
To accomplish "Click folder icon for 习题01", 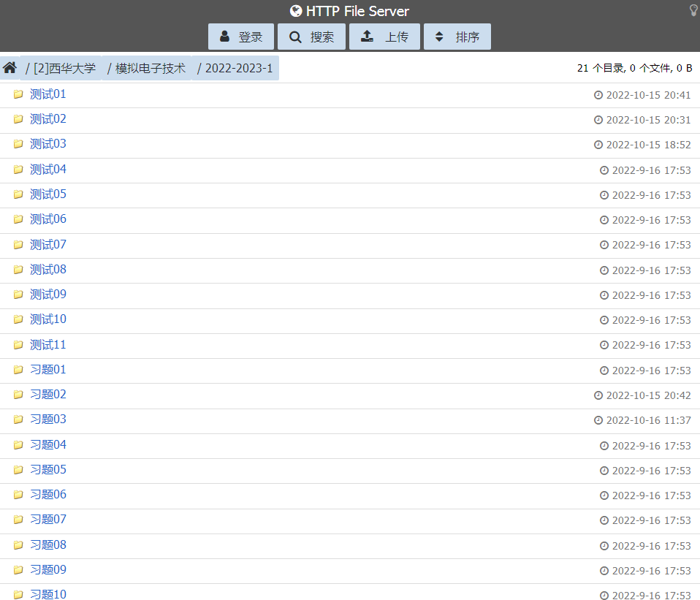I will pos(18,370).
